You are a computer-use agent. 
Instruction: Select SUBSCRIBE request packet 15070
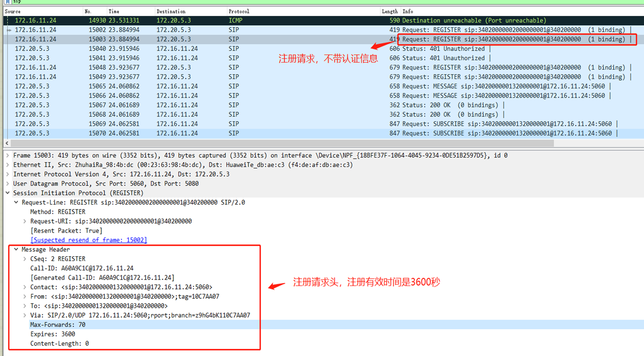pos(323,134)
